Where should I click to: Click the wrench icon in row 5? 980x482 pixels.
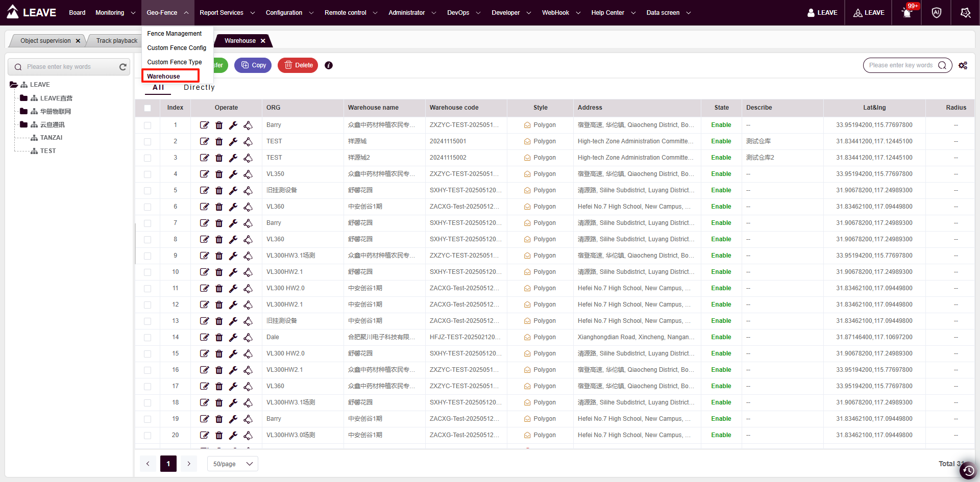233,190
